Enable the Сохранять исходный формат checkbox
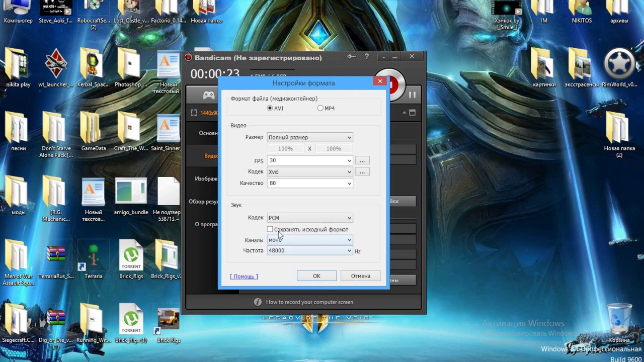The width and height of the screenshot is (644, 362). [x=270, y=229]
